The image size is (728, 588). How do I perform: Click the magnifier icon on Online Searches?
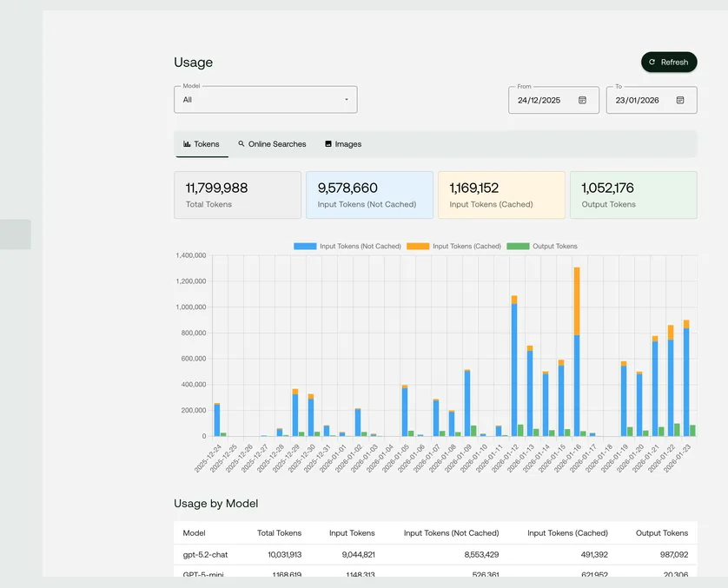pos(242,144)
